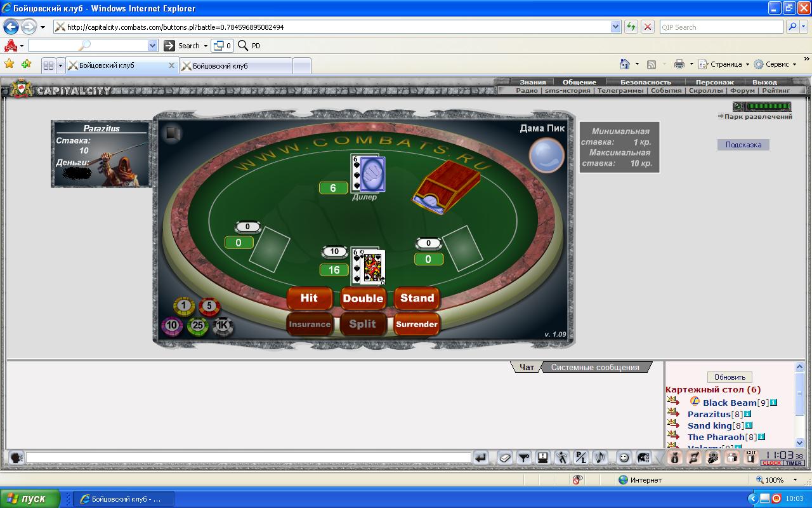Click browser home icon

624,64
